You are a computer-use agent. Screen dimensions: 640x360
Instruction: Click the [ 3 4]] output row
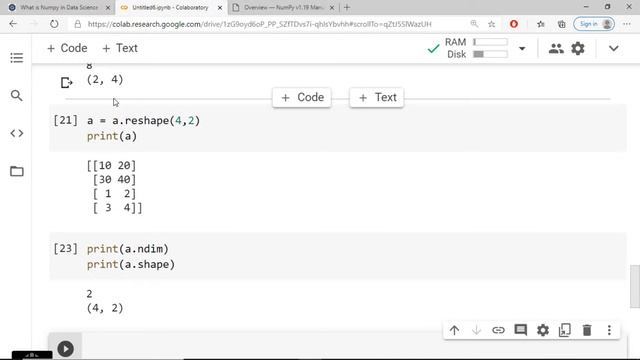click(x=118, y=208)
